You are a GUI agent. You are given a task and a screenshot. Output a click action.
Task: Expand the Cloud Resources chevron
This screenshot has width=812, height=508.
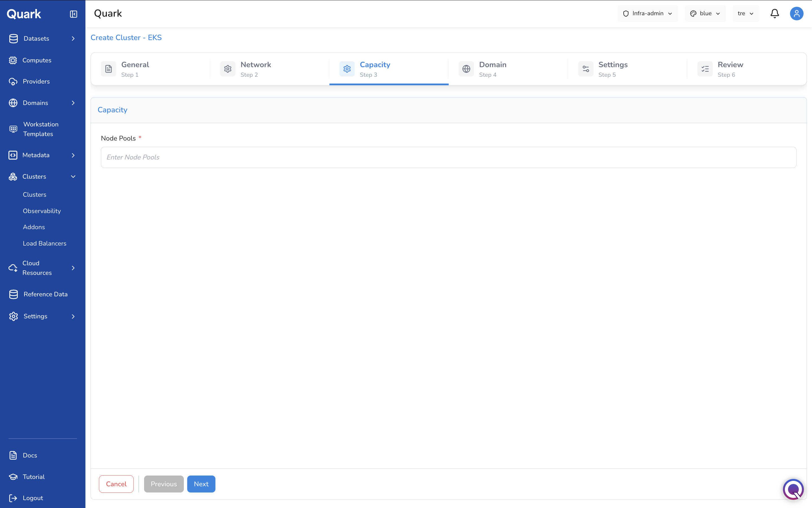[73, 268]
